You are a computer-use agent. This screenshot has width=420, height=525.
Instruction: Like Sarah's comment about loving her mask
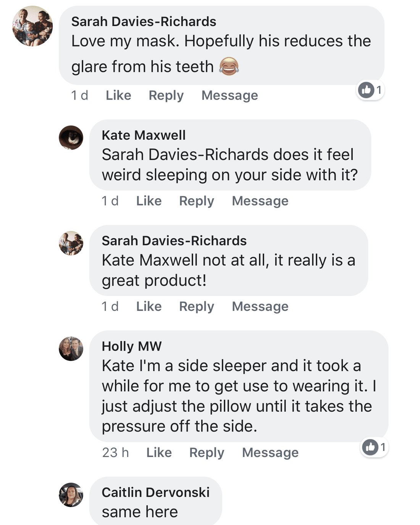(118, 95)
